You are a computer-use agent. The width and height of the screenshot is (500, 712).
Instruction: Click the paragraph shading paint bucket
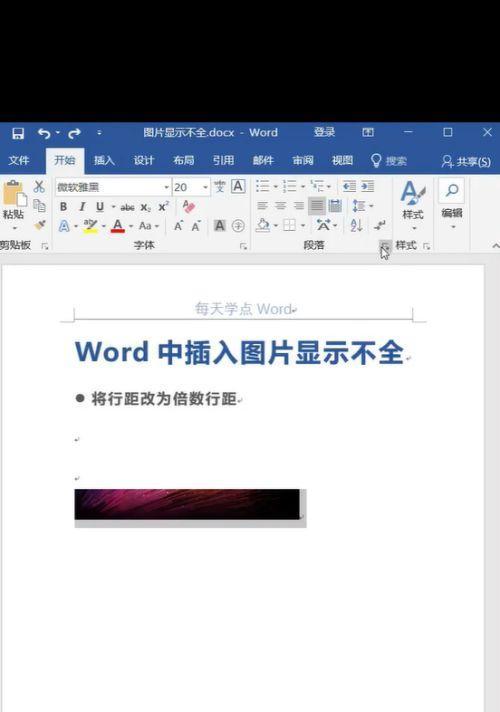(x=263, y=225)
